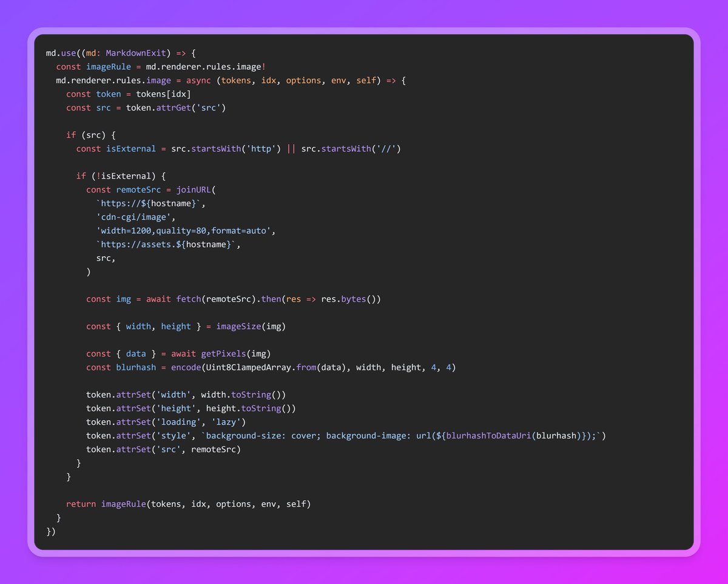728x584 pixels.
Task: Click the 'async' keyword
Action: point(199,80)
